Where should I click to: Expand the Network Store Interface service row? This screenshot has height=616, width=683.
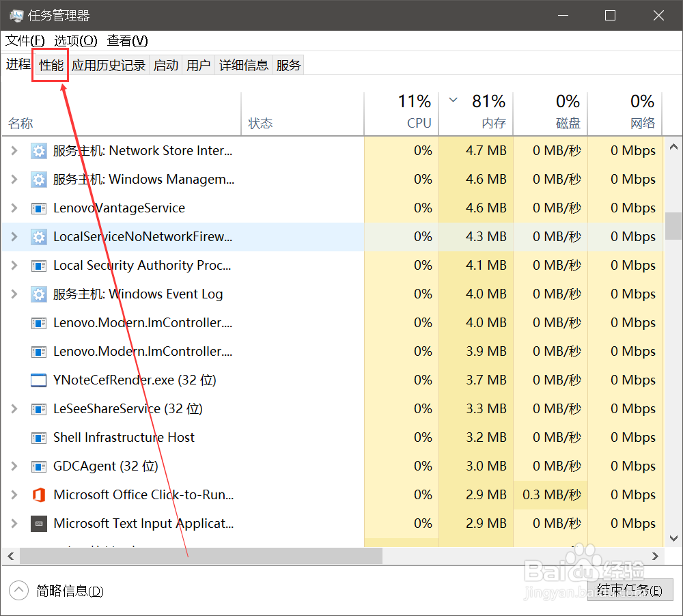pos(14,151)
